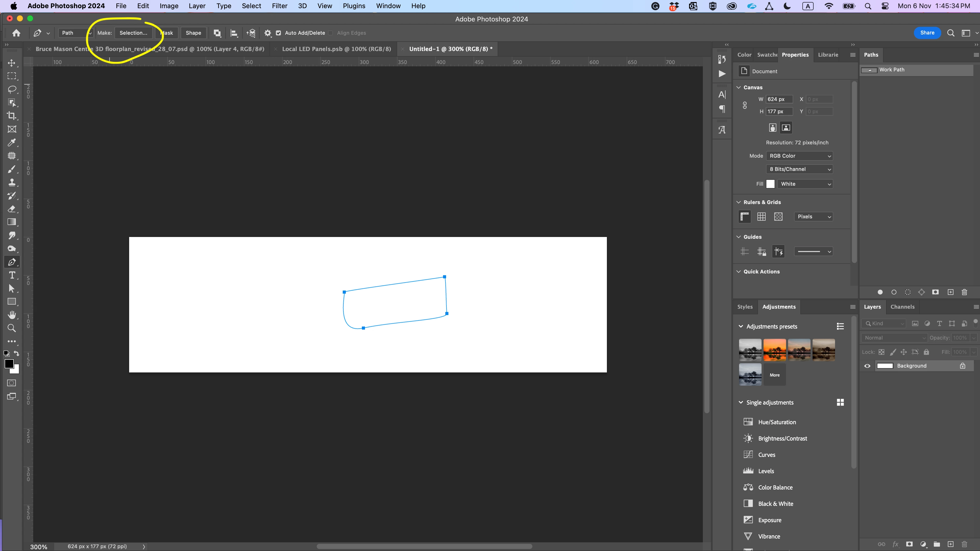This screenshot has height=551, width=980.
Task: Uncheck the Auto Add/Delete checkbox
Action: pyautogui.click(x=278, y=33)
